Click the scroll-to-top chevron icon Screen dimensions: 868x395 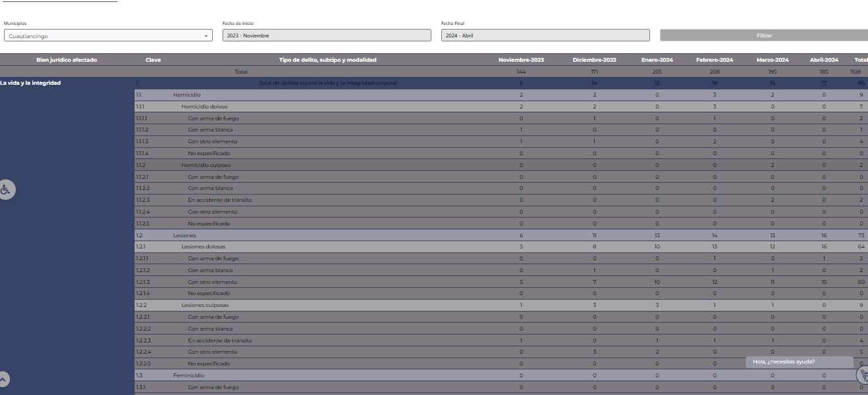[3, 379]
